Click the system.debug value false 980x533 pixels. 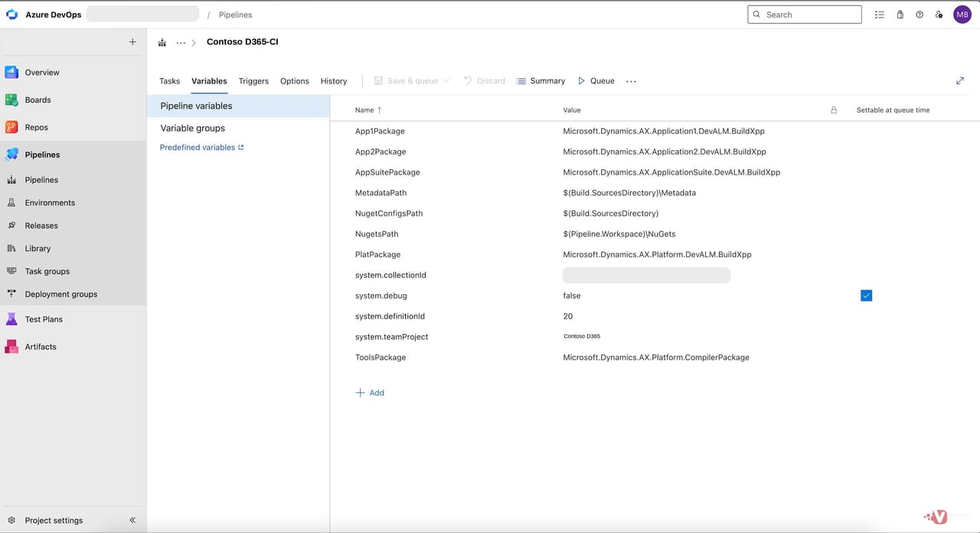(x=572, y=296)
